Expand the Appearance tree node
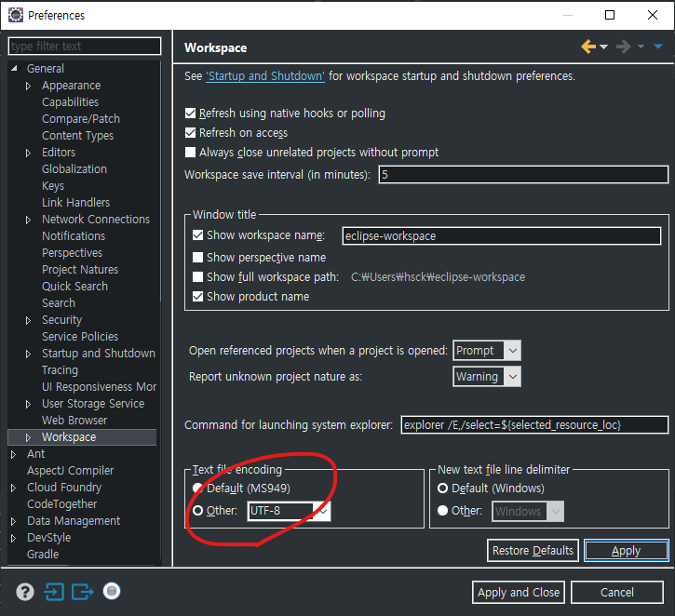675x616 pixels. click(29, 86)
